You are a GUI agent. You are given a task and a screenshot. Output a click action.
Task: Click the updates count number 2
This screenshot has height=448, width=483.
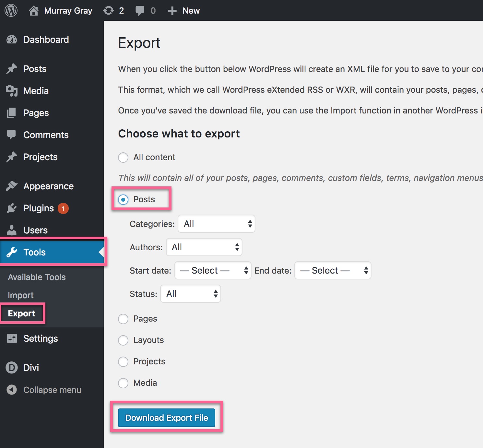[121, 11]
